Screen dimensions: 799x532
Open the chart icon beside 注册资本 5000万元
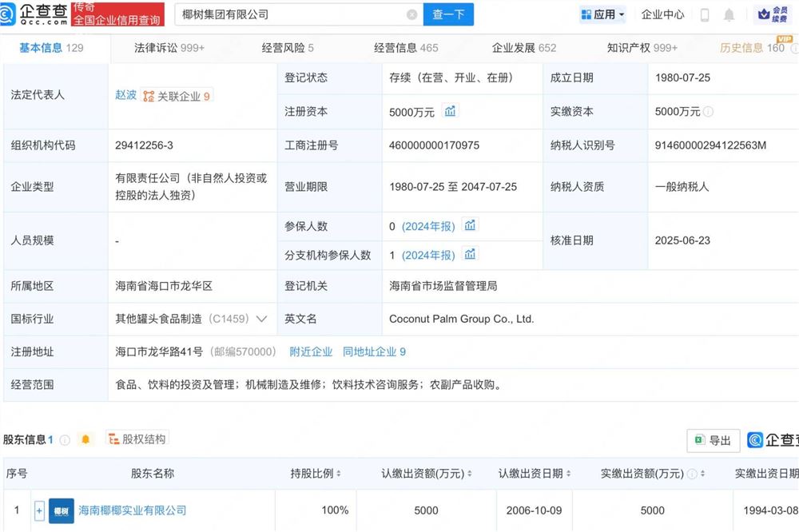pos(449,112)
